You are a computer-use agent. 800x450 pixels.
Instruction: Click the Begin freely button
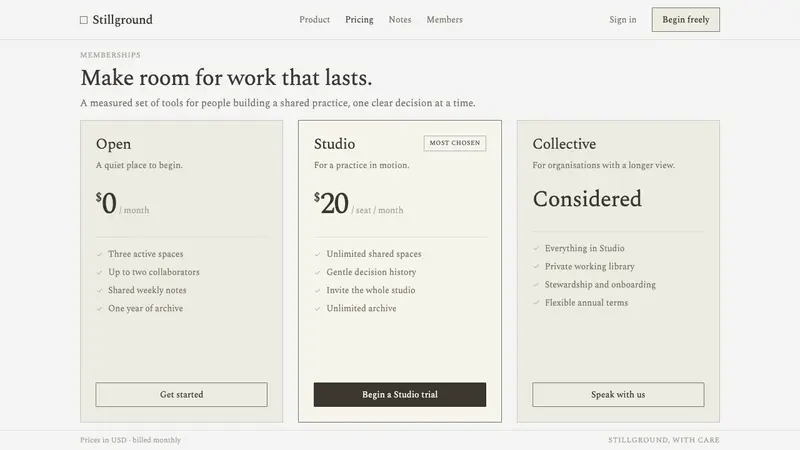coord(686,19)
